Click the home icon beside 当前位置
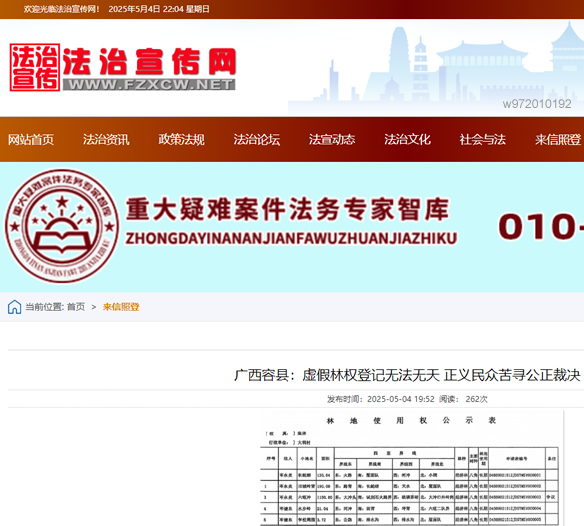This screenshot has width=584, height=526. 15,307
